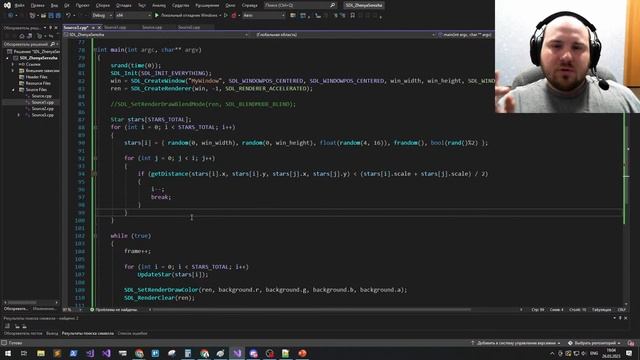
Task: Click the magnifier icon in the search box
Action: [x=332, y=5]
